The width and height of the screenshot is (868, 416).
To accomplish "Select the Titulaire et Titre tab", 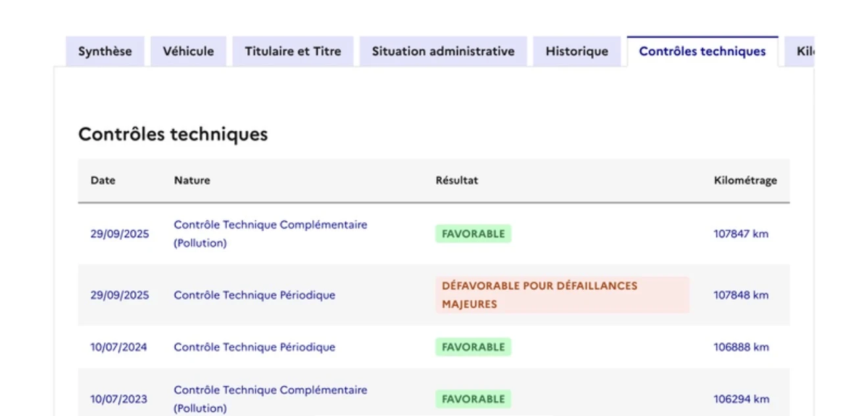I will coord(293,51).
